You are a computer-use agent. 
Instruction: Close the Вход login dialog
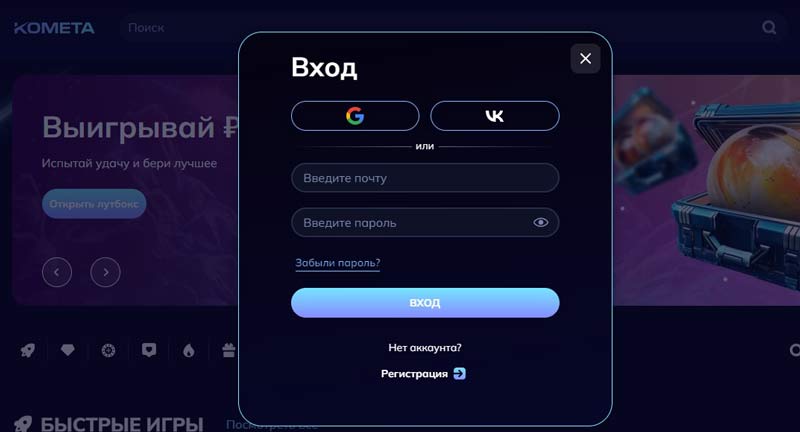[x=585, y=58]
